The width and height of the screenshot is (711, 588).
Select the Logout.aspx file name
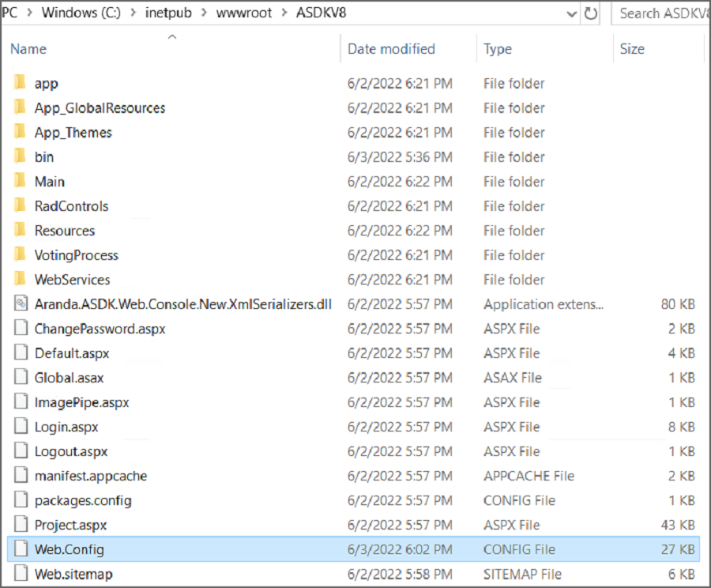tap(71, 451)
